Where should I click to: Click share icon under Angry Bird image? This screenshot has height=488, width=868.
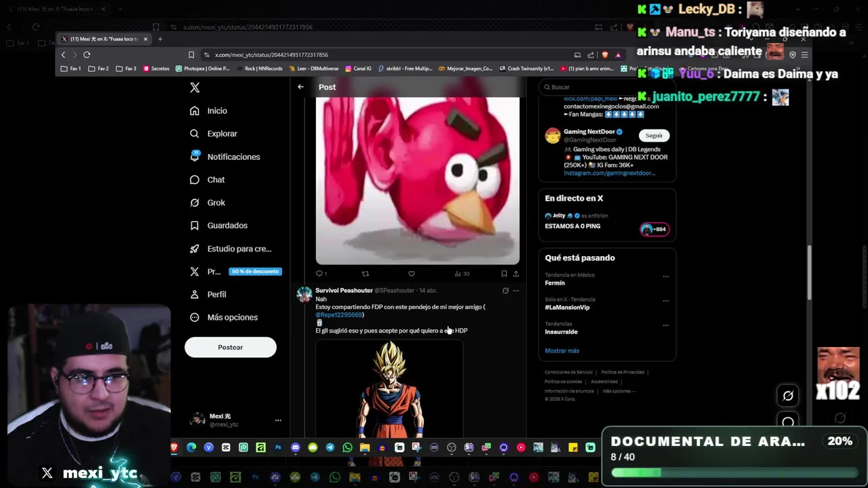click(x=516, y=274)
